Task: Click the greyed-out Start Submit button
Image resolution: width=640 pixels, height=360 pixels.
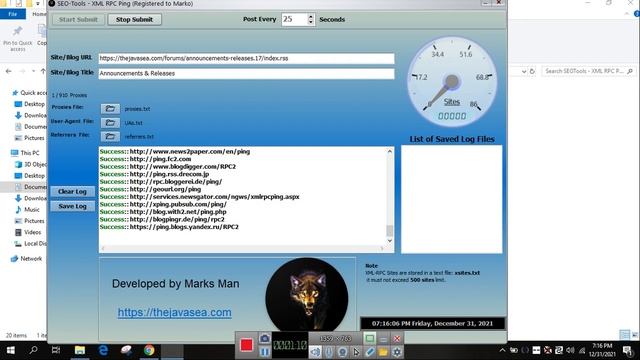Action: (x=78, y=20)
